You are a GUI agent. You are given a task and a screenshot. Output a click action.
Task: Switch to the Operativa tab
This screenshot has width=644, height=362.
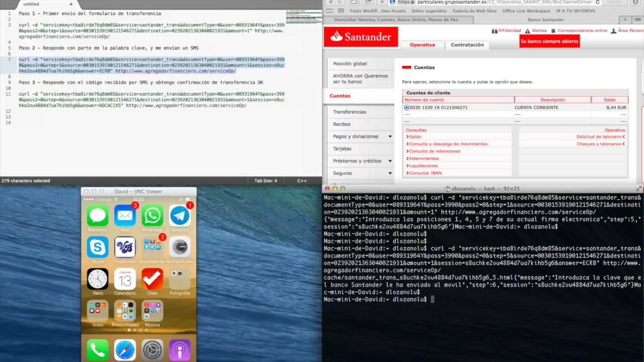[422, 45]
